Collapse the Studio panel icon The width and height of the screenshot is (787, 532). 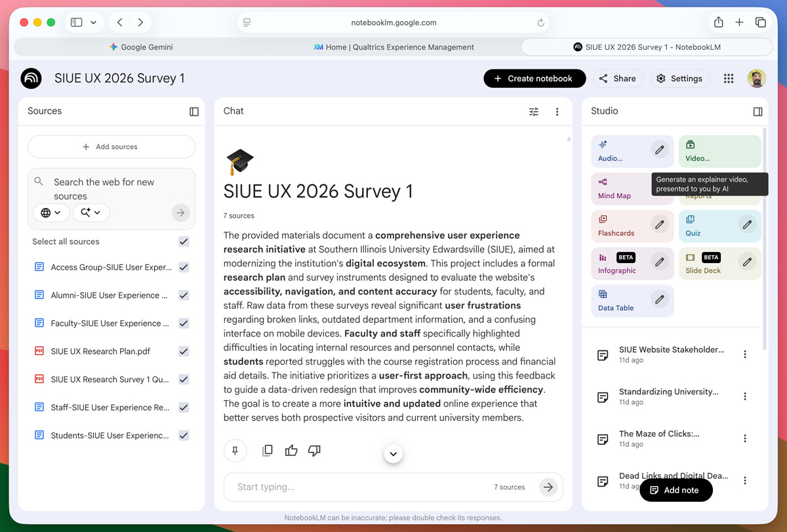pyautogui.click(x=757, y=112)
